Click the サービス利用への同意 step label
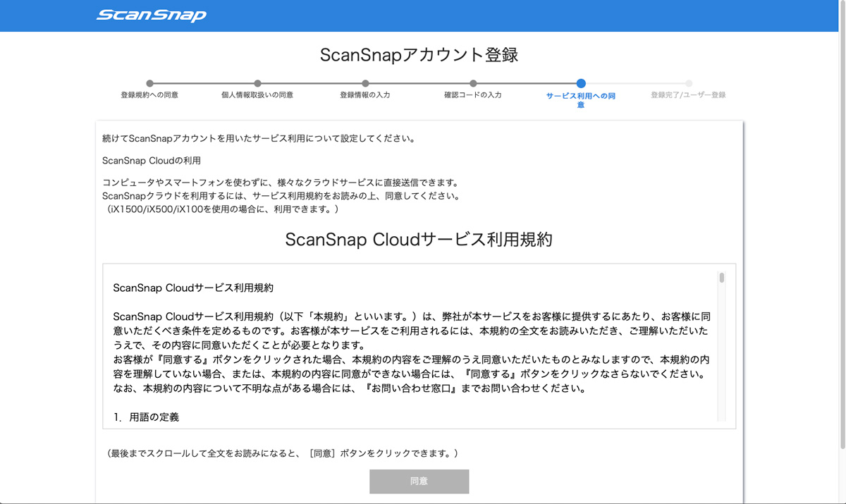Viewport: 846px width, 504px height. click(581, 100)
